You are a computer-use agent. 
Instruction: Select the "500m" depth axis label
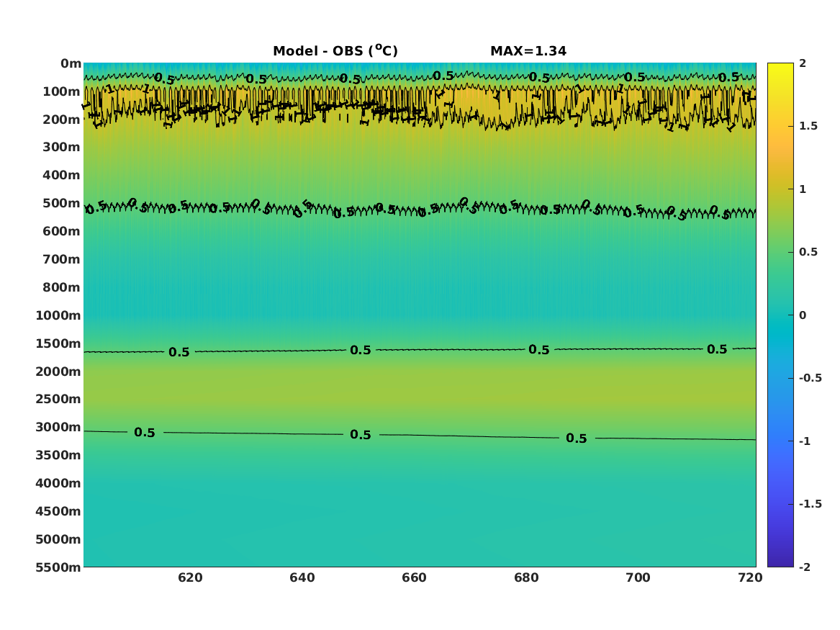point(62,204)
